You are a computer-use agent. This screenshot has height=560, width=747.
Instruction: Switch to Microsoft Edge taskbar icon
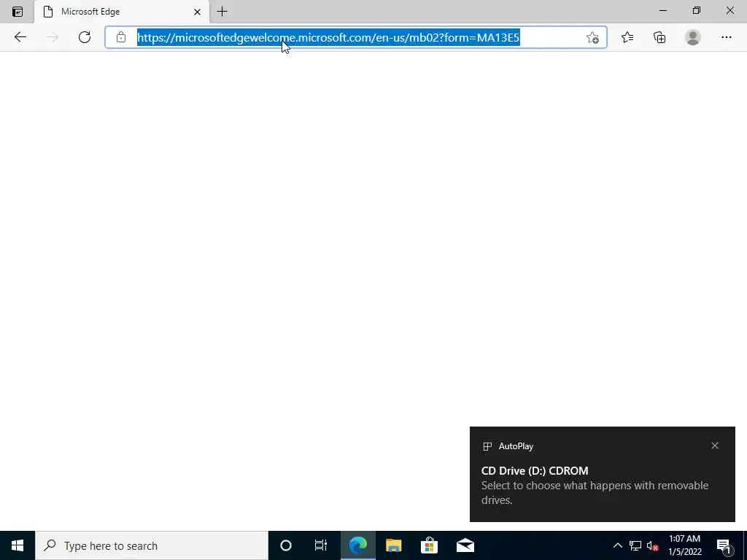point(357,545)
